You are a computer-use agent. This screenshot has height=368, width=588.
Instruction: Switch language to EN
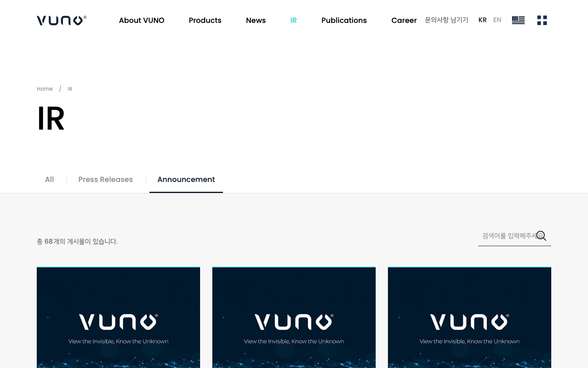coord(497,20)
